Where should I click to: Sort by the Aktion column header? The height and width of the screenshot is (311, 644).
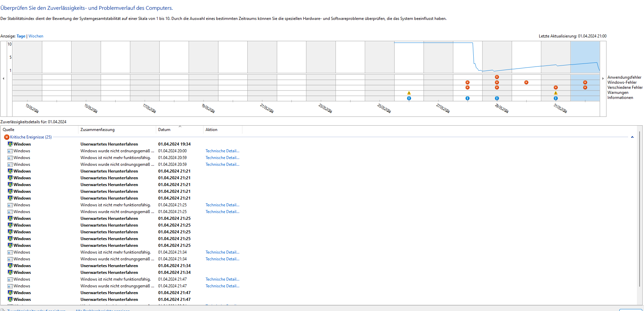223,130
